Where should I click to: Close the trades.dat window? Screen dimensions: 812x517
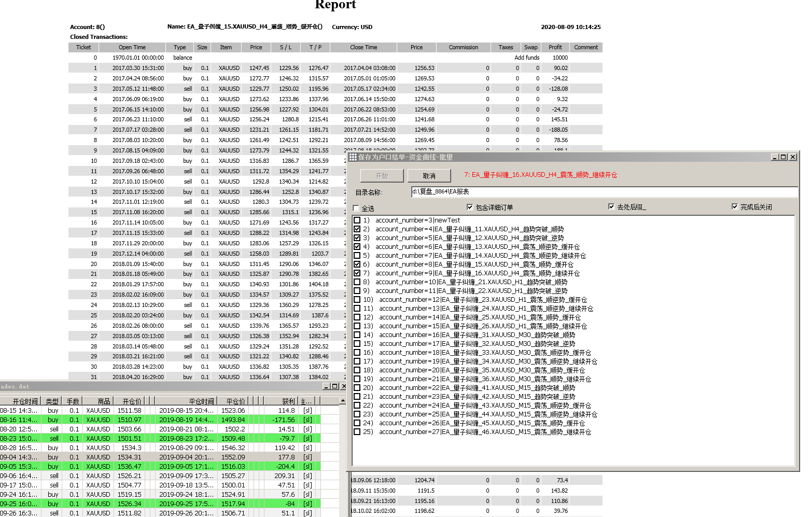click(x=343, y=386)
